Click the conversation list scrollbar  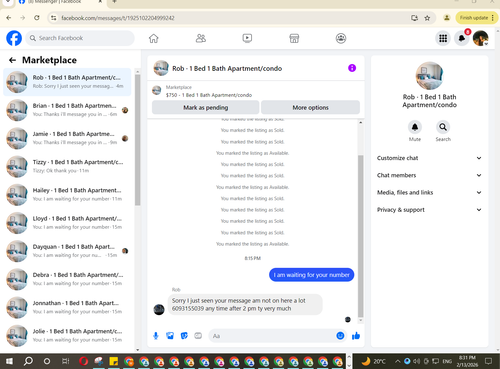point(138,140)
